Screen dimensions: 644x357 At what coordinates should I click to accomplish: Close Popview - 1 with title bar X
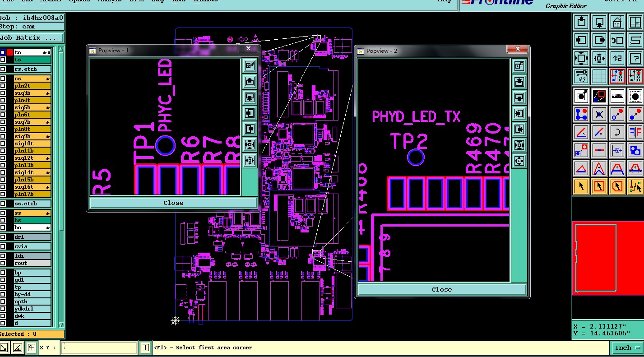[x=248, y=48]
